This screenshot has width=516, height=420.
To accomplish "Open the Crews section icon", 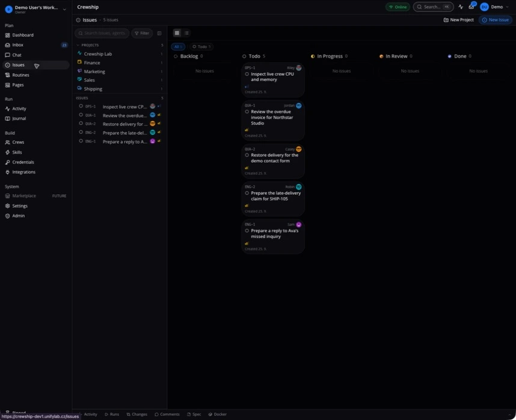I will 7,142.
